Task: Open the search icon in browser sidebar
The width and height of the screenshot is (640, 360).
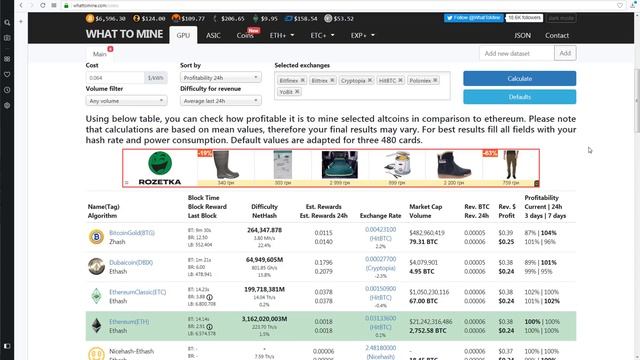Action: coord(7,22)
